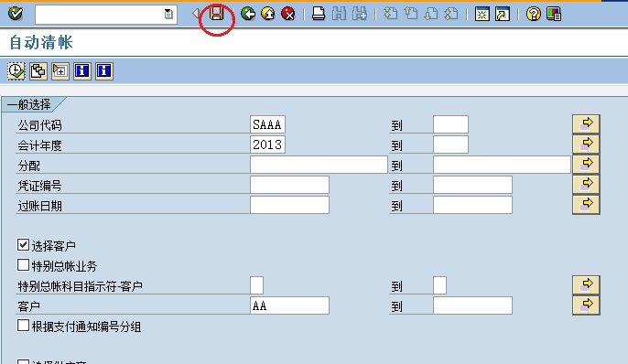Open multiple selection for 凭证编号
This screenshot has width=628, height=364.
point(586,184)
